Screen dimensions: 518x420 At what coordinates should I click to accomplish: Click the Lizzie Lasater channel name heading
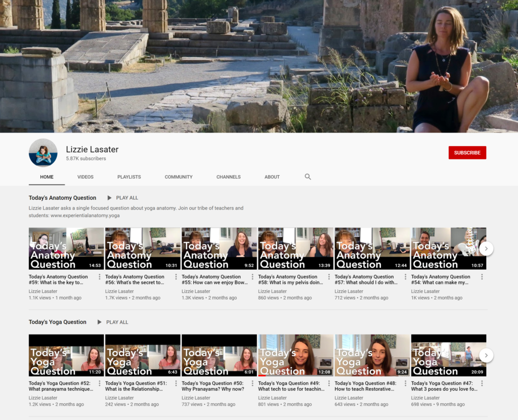[92, 149]
